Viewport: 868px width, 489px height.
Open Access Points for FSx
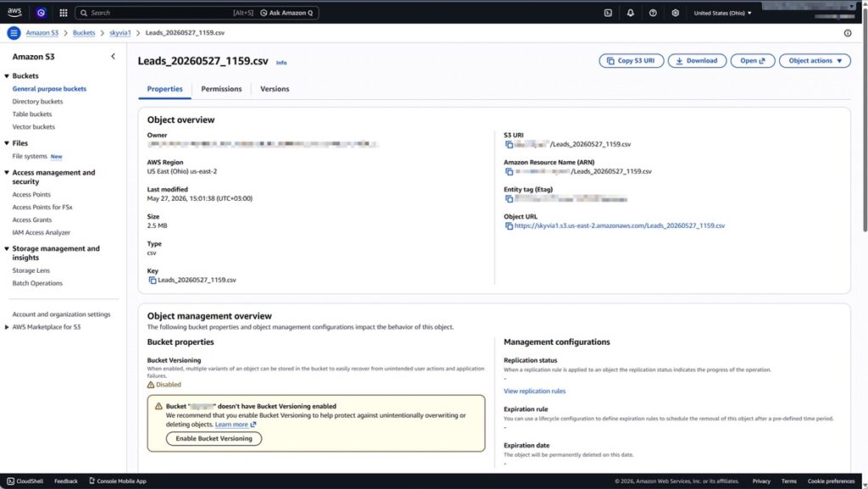point(42,208)
